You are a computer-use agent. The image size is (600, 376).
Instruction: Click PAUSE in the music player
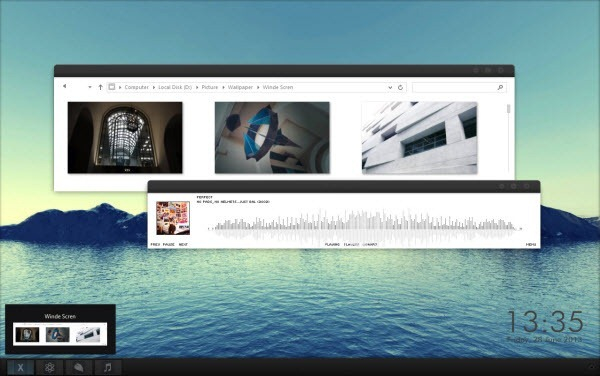(x=168, y=244)
